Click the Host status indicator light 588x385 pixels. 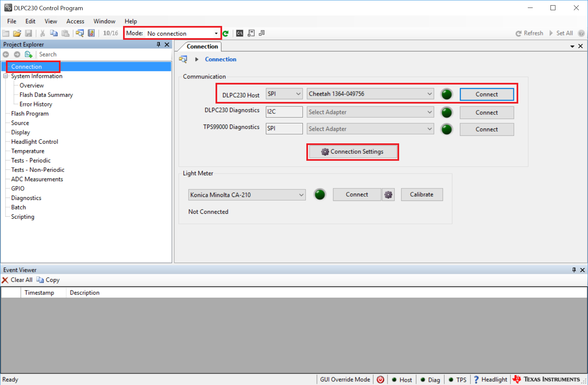[x=394, y=379]
